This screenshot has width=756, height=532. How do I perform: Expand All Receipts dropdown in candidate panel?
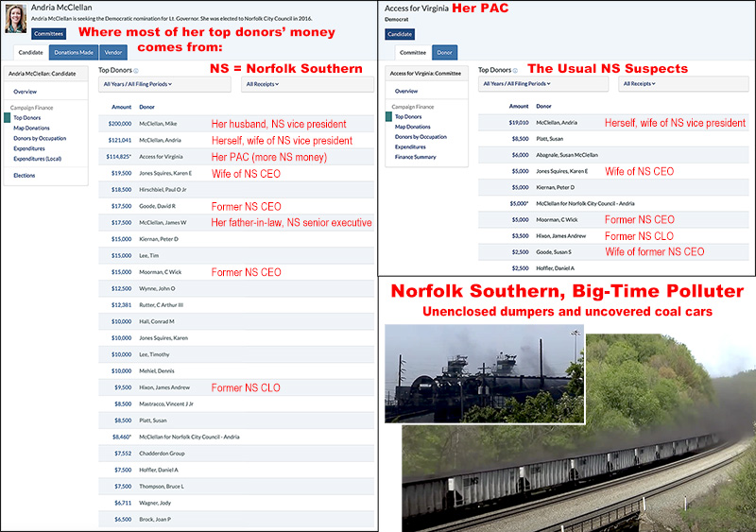click(x=307, y=84)
